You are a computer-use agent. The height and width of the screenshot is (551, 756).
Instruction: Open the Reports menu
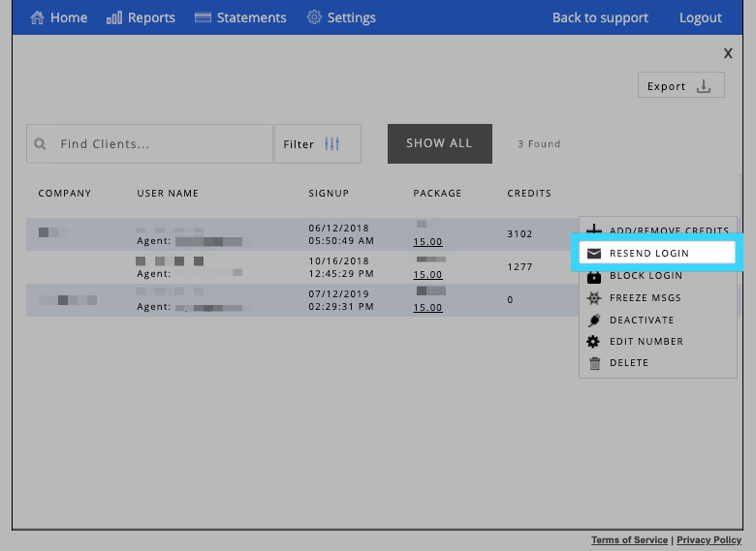141,17
